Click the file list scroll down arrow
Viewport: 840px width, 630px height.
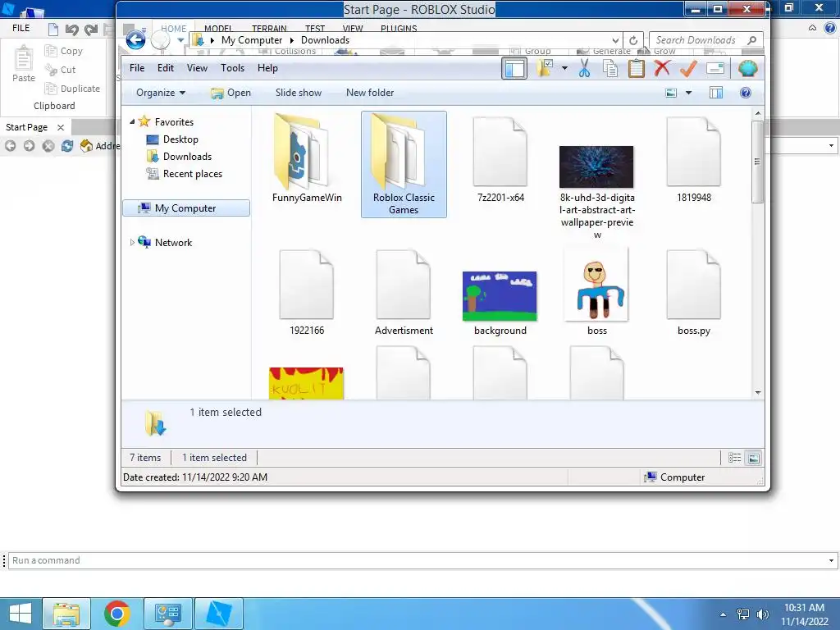point(757,393)
